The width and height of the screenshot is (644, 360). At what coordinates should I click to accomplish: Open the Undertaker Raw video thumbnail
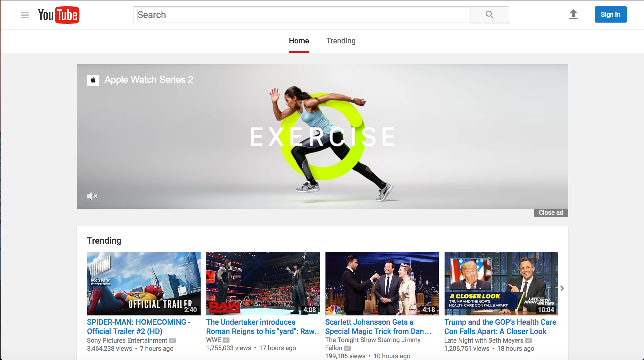[x=263, y=284]
